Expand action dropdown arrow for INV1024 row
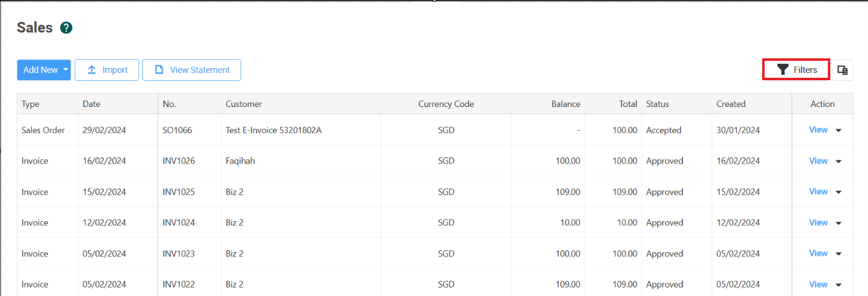Image resolution: width=868 pixels, height=296 pixels. click(839, 223)
